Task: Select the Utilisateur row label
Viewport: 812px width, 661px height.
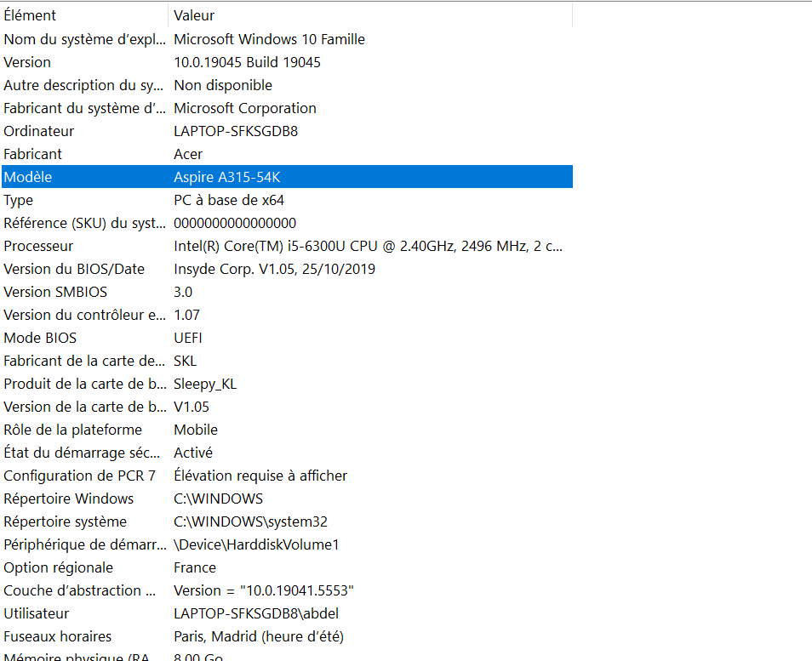Action: pyautogui.click(x=37, y=613)
